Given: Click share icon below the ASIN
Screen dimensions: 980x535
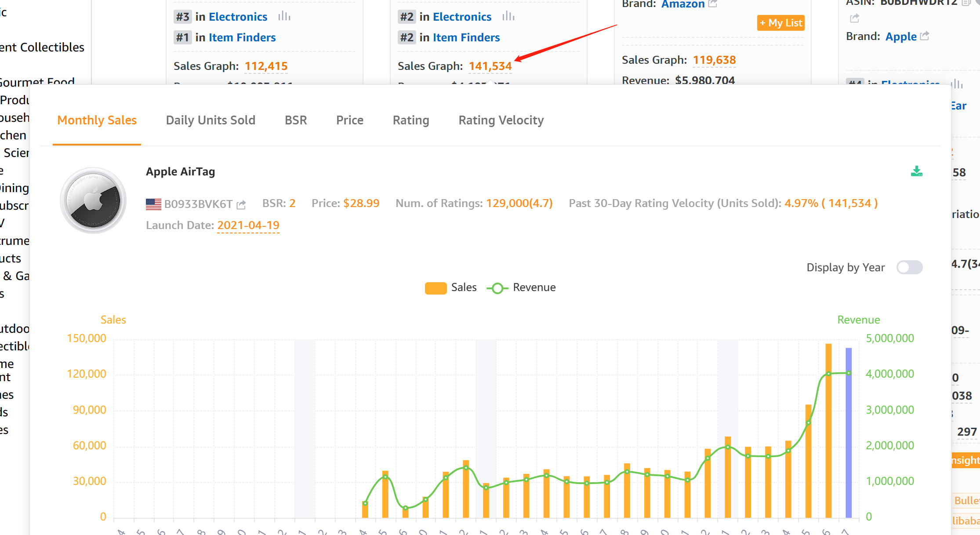Looking at the screenshot, I should pos(855,18).
